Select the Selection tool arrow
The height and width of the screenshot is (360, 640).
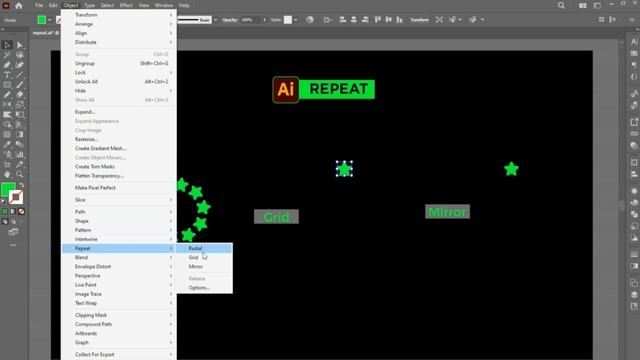pos(7,45)
